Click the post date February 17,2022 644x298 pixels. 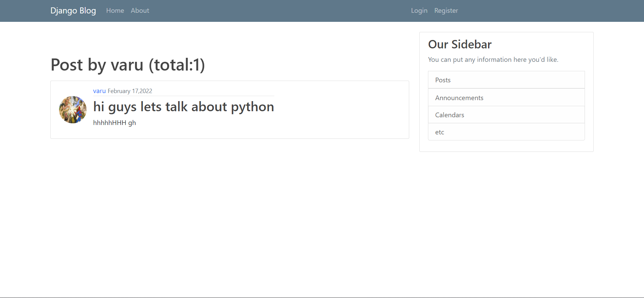click(x=130, y=91)
